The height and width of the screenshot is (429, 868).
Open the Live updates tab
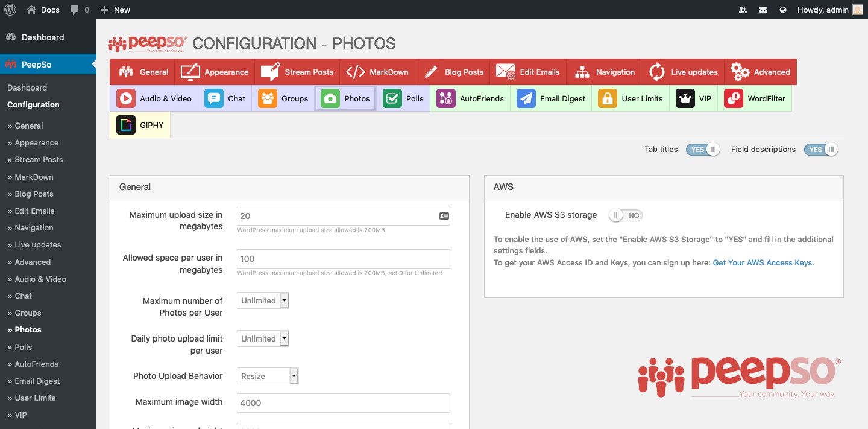point(683,72)
